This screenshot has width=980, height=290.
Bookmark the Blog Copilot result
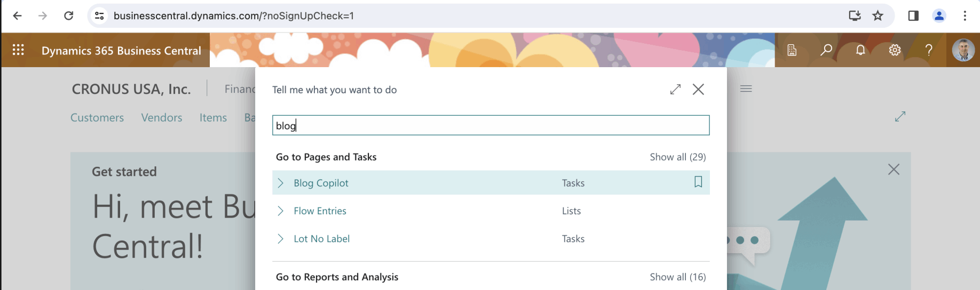point(698,182)
